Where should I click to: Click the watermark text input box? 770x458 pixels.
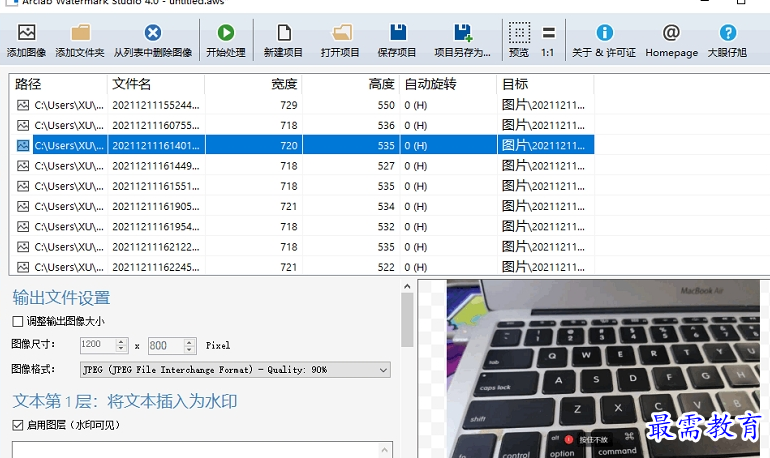pyautogui.click(x=196, y=450)
